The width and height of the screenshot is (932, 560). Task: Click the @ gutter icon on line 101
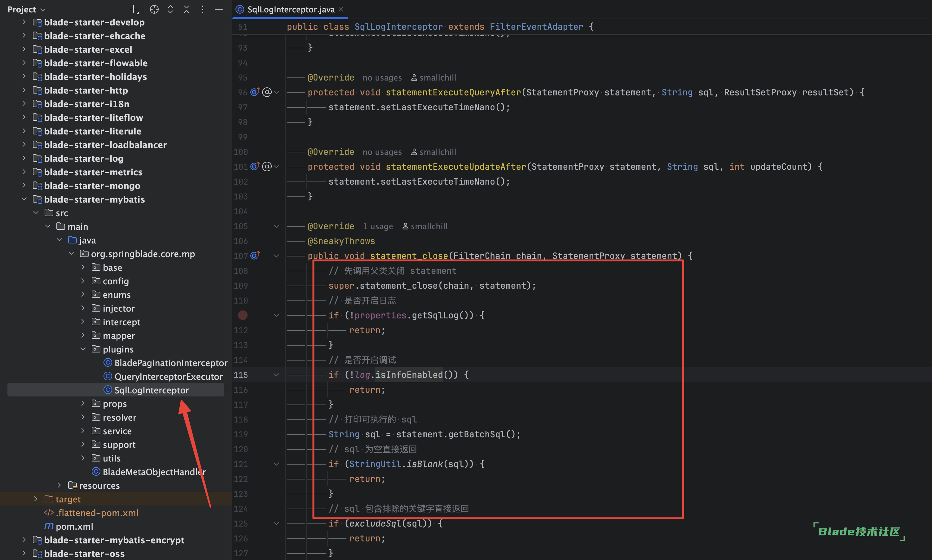[x=267, y=166]
